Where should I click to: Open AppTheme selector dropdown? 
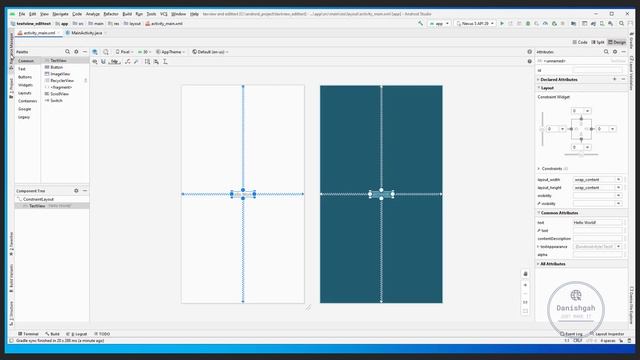pyautogui.click(x=171, y=52)
